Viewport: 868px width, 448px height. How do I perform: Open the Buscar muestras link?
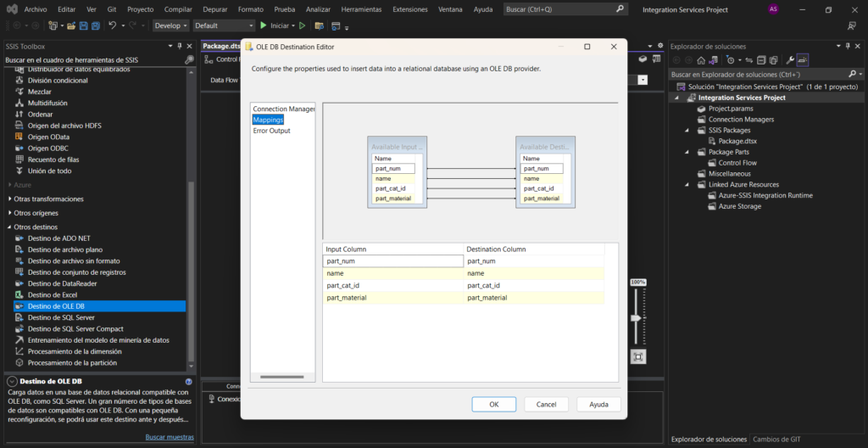[170, 437]
